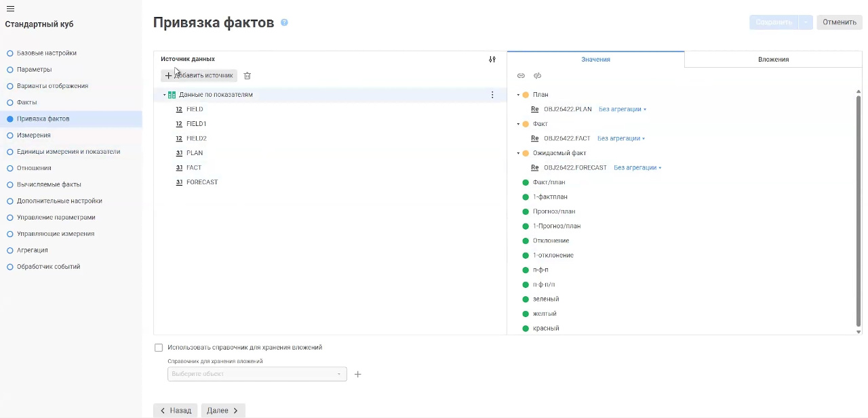Click type icon next to PLAN
The height and width of the screenshot is (418, 868).
pyautogui.click(x=179, y=153)
